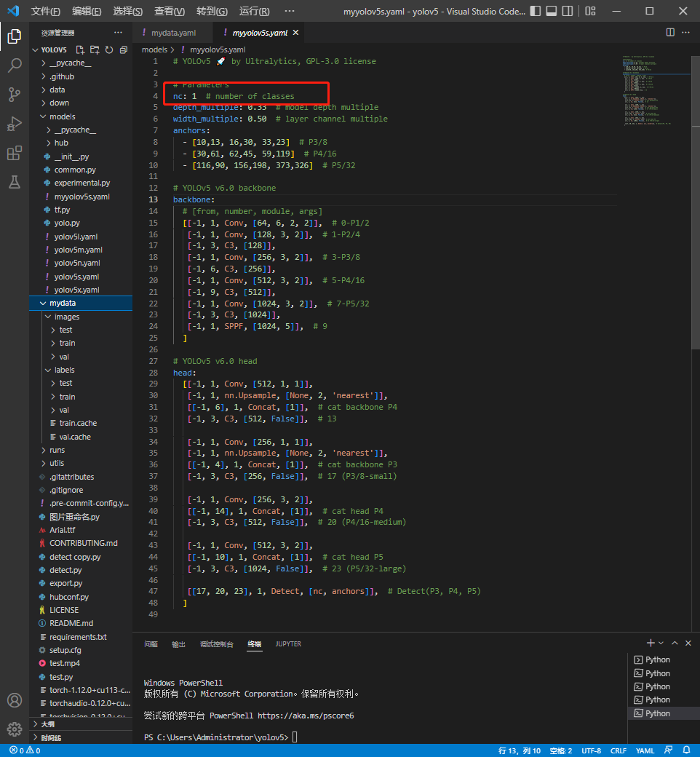This screenshot has width=700, height=757.
Task: Switch to JUPYTER panel tab
Action: pos(288,644)
